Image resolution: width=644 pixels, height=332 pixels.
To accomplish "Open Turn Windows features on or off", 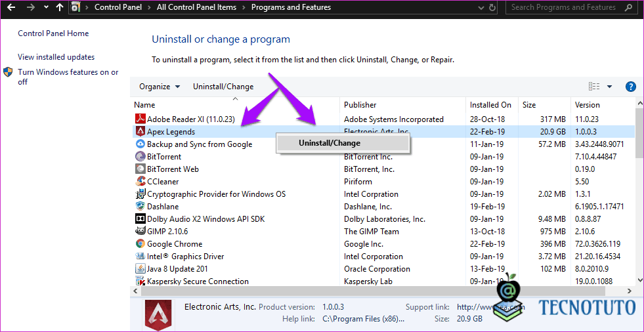I will tap(68, 77).
